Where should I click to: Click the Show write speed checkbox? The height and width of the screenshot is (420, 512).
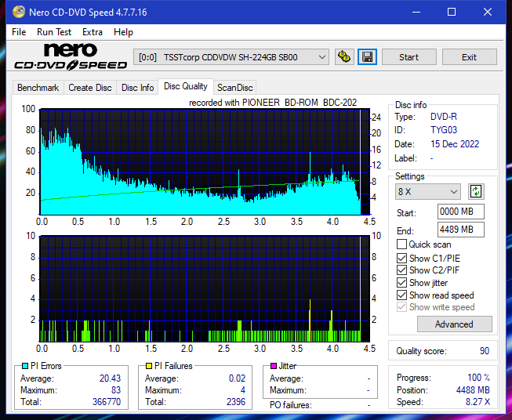click(x=401, y=307)
